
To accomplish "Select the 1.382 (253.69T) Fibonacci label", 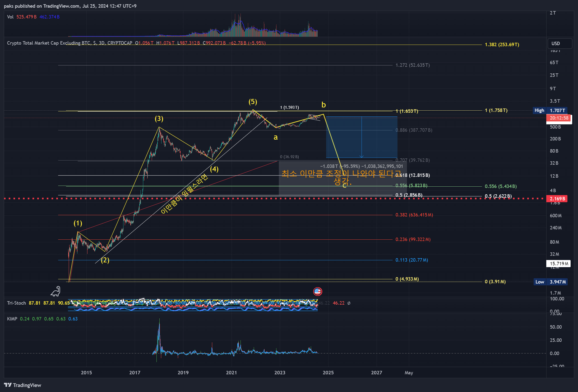I will point(502,45).
